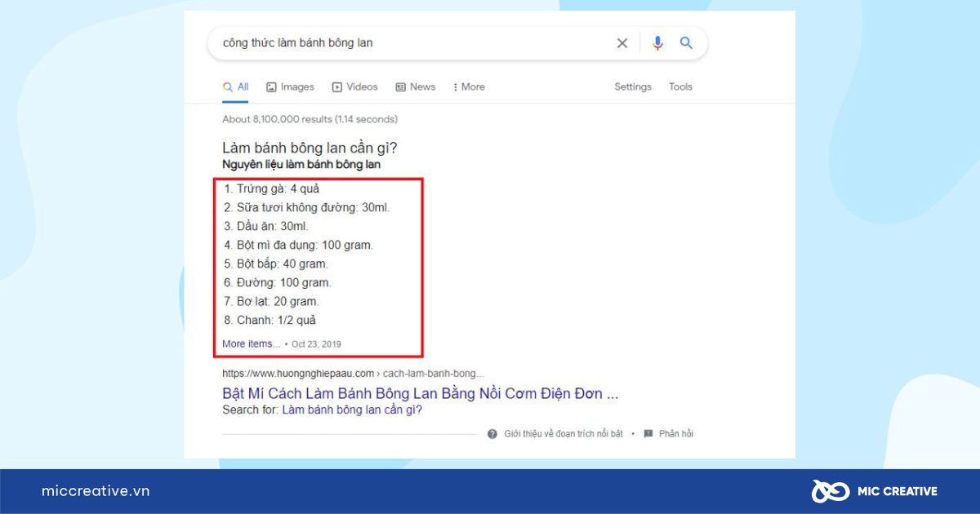Switch to the Images tab
The height and width of the screenshot is (514, 980).
coord(290,87)
